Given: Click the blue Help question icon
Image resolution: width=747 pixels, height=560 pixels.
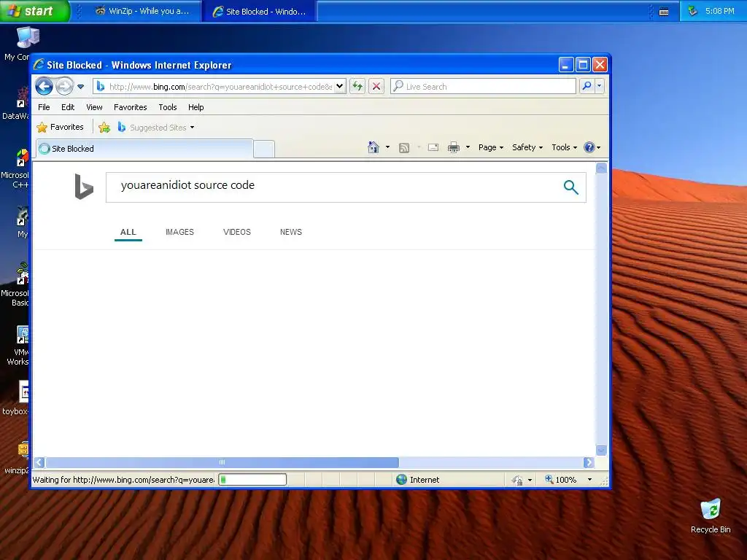Looking at the screenshot, I should (589, 147).
